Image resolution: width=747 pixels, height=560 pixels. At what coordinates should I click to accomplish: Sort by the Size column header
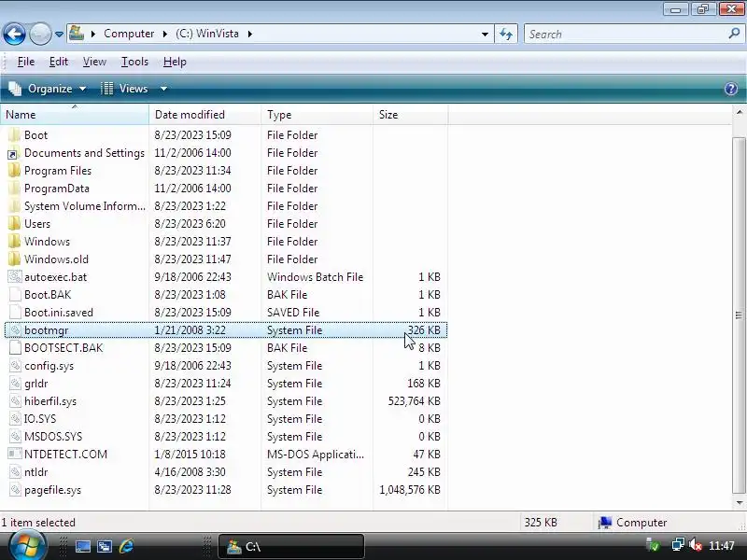410,115
